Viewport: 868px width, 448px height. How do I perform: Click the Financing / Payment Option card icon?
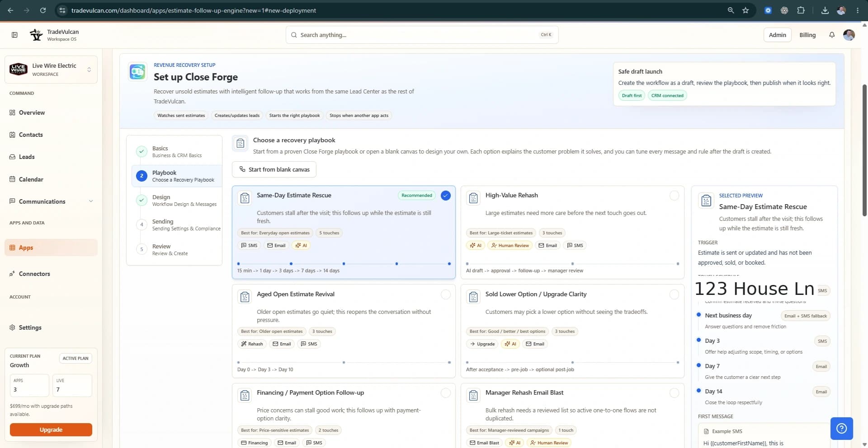(x=245, y=395)
